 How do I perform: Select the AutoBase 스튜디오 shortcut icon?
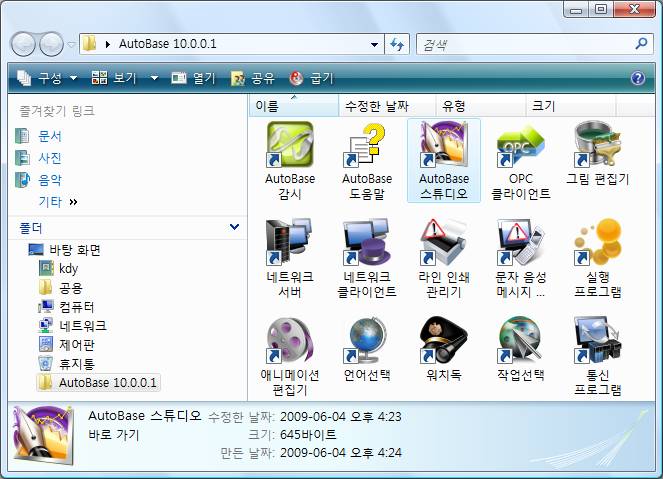444,145
